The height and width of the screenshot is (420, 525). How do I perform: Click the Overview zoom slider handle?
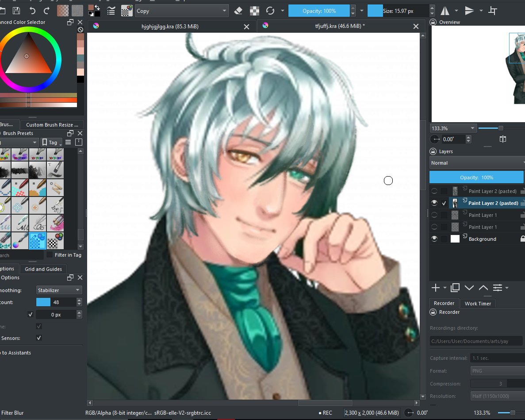(501, 128)
